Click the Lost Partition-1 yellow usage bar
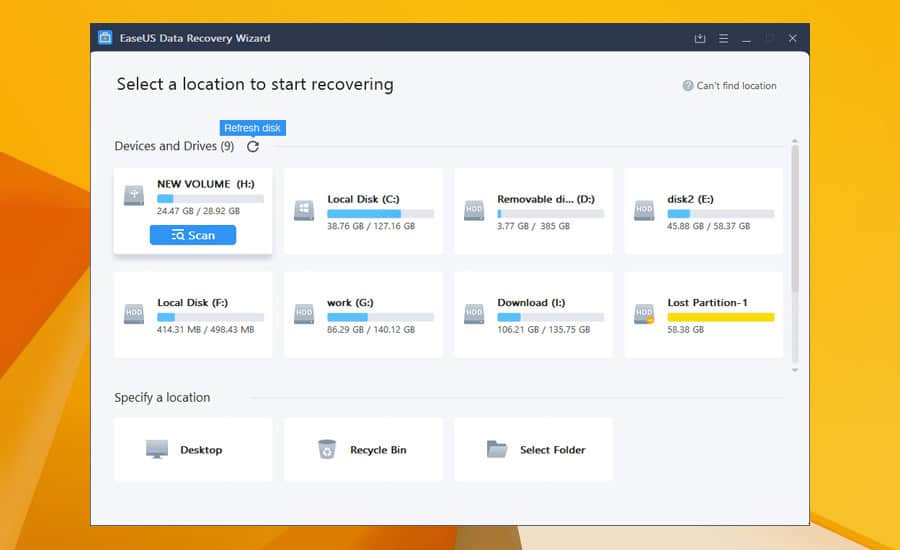 click(x=720, y=317)
